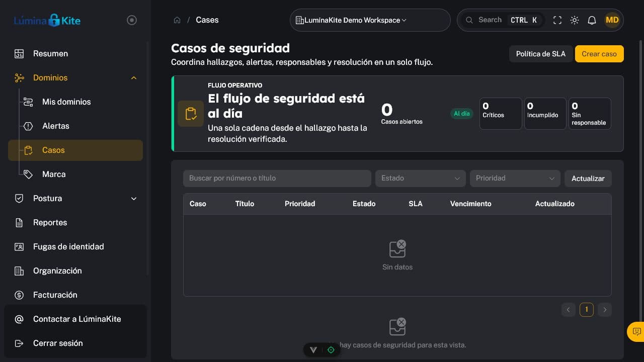Go to previous page arrow
The image size is (644, 362).
pos(568,310)
